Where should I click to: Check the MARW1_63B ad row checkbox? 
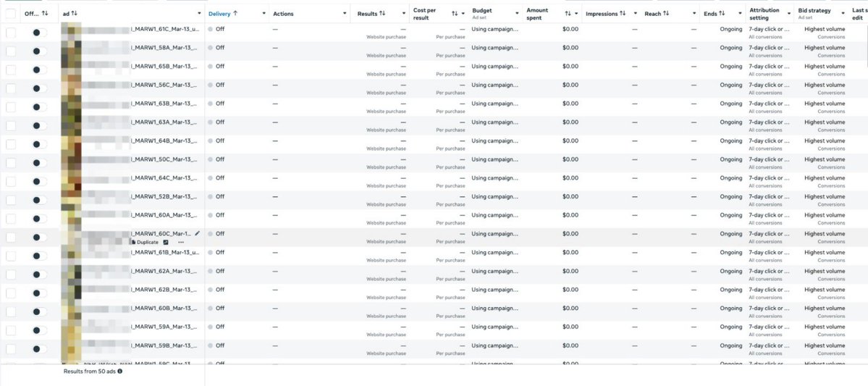[x=11, y=107]
